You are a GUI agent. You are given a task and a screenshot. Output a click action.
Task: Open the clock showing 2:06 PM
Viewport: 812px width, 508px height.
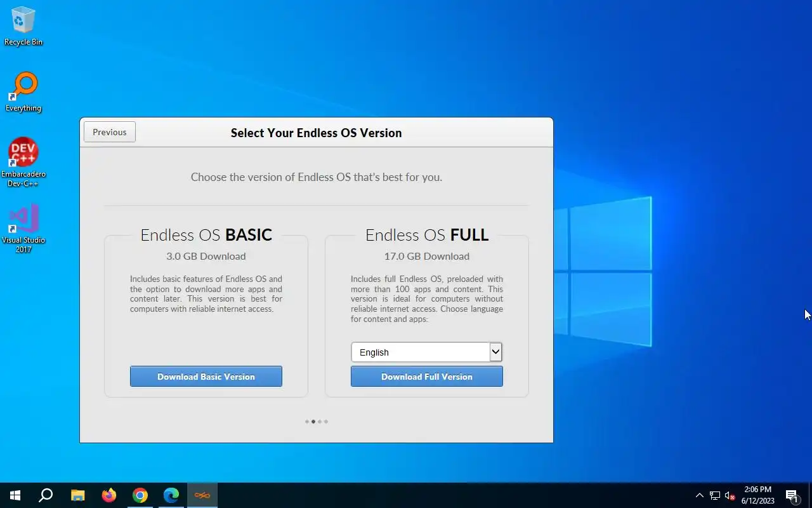(758, 495)
